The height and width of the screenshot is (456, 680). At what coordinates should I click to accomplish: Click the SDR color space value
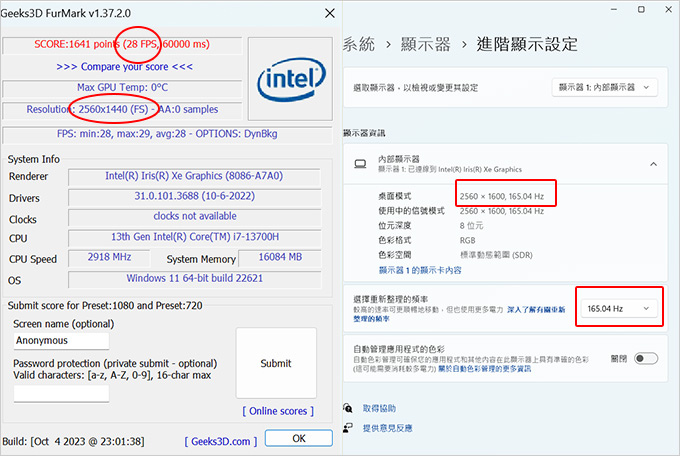click(x=496, y=255)
